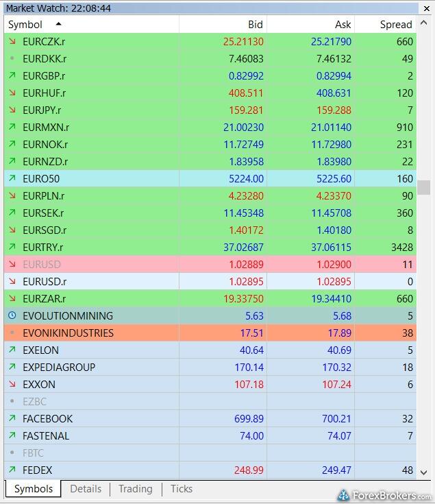The height and width of the screenshot is (504, 435).
Task: Click the green up arrow beside EURGBP.r
Action: click(x=12, y=76)
